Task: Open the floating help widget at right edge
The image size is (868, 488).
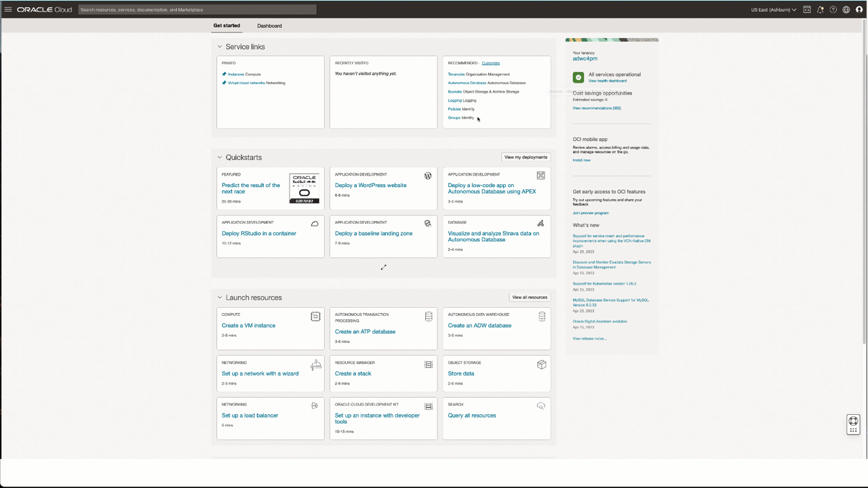Action: tap(854, 424)
